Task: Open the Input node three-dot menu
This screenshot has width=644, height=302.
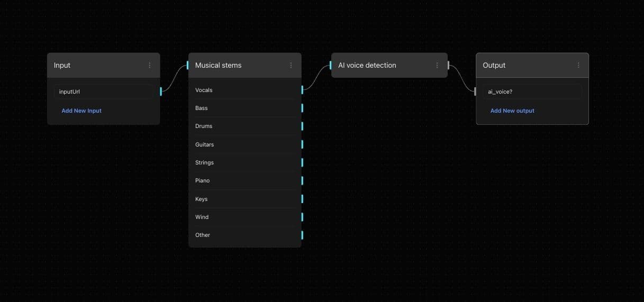Action: (149, 65)
